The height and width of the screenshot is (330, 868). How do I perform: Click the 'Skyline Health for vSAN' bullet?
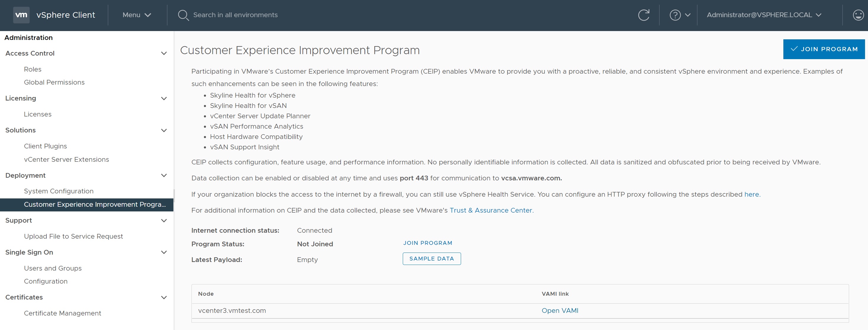click(248, 106)
